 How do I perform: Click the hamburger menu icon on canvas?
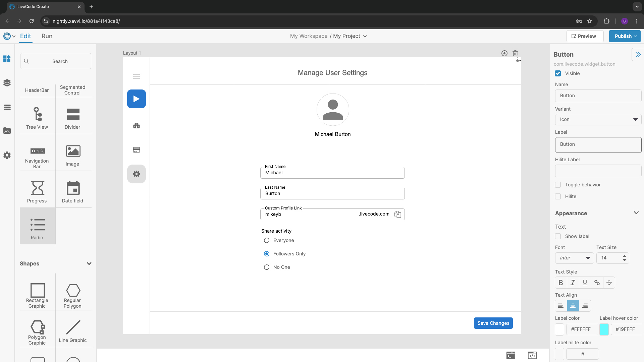click(137, 76)
